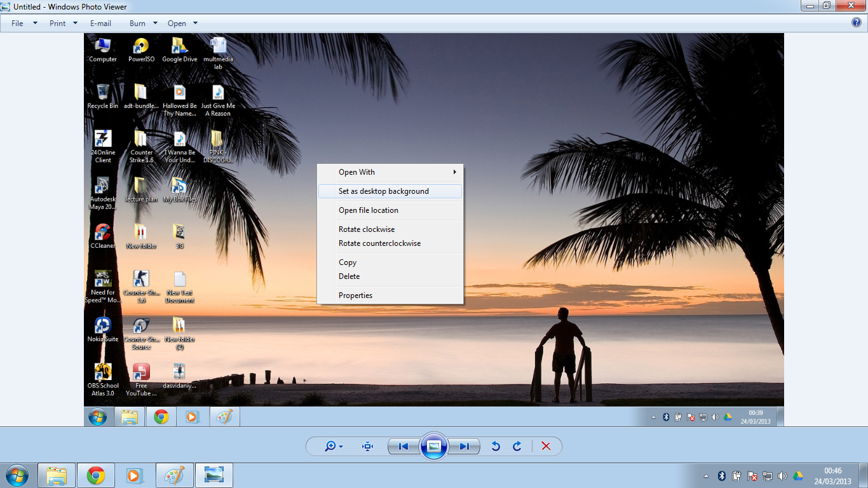868x488 pixels.
Task: Click the lecture plan folder in the picture
Action: pos(141,190)
